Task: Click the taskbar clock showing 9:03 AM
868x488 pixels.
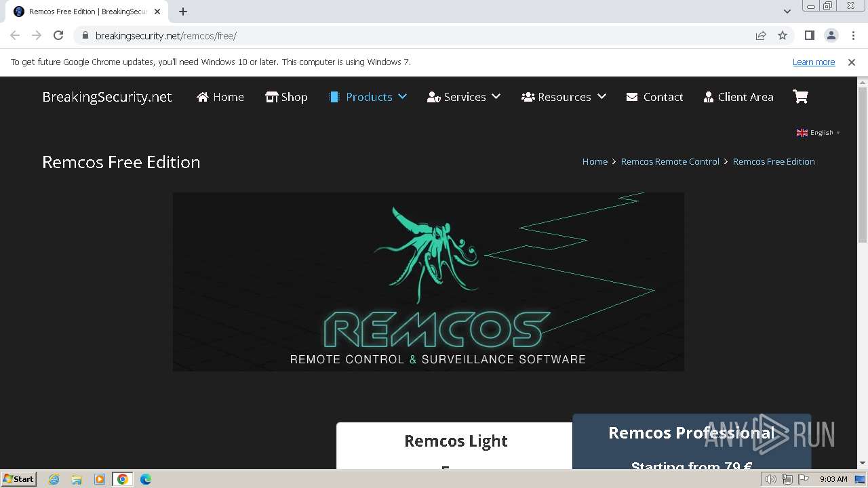Action: click(x=833, y=479)
